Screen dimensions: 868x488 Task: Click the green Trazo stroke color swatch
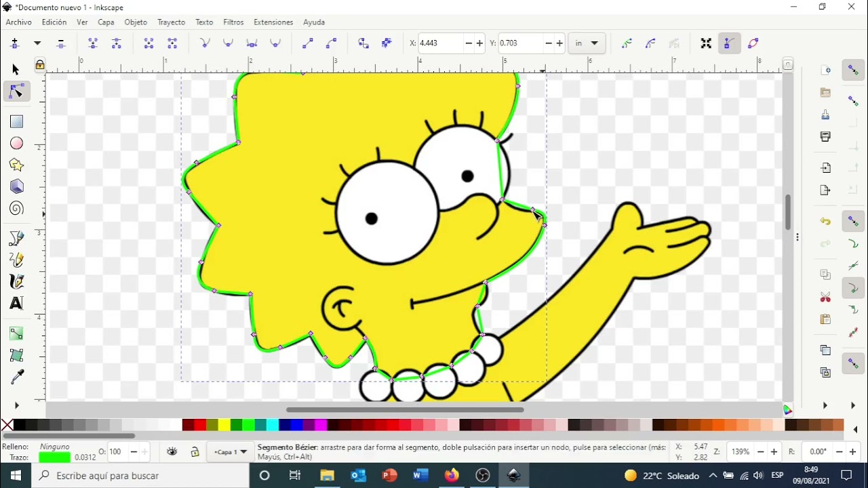tap(55, 457)
